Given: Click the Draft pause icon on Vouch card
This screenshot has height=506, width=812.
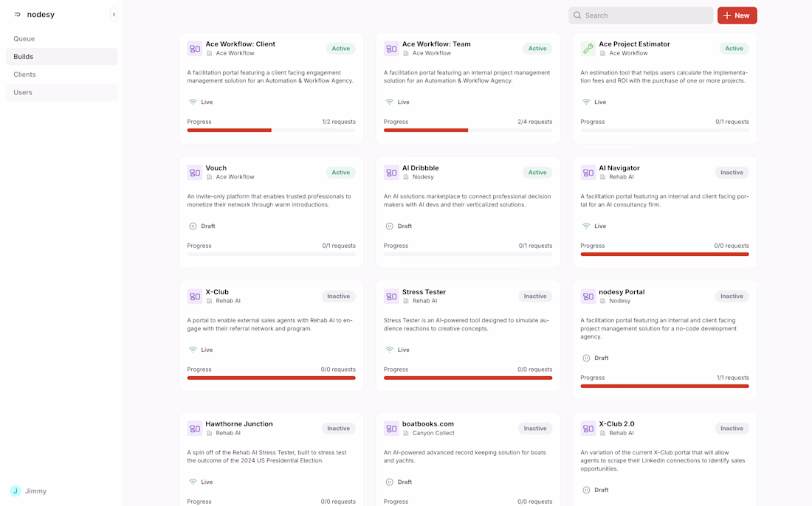Looking at the screenshot, I should coord(193,226).
